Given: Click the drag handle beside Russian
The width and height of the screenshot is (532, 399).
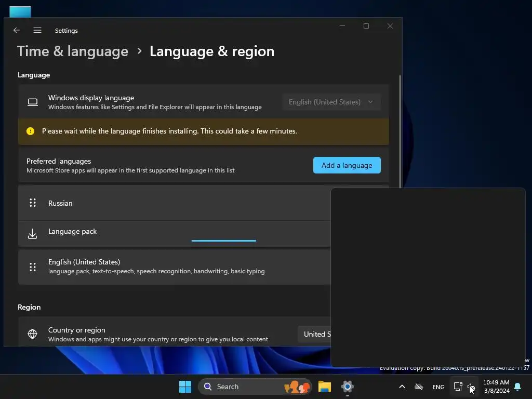Looking at the screenshot, I should click(x=33, y=203).
